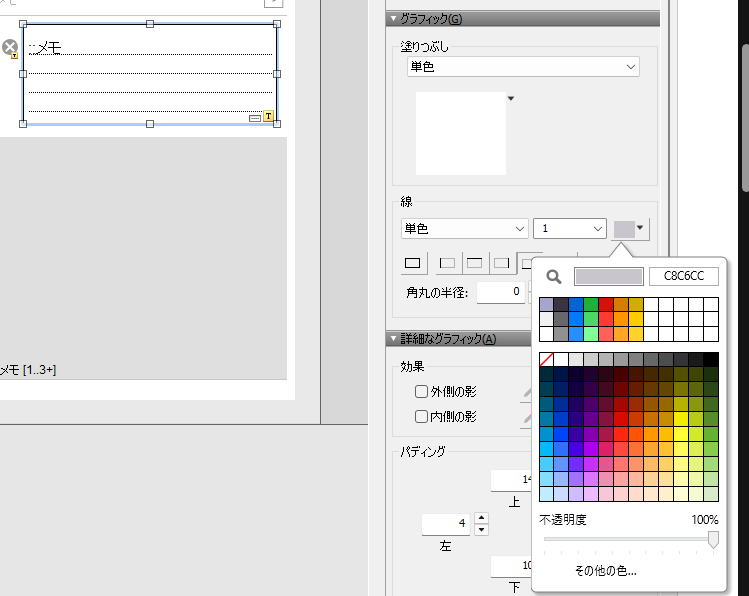Enable the 外側の影 outer shadow checkbox
The width and height of the screenshot is (749, 596).
point(422,392)
